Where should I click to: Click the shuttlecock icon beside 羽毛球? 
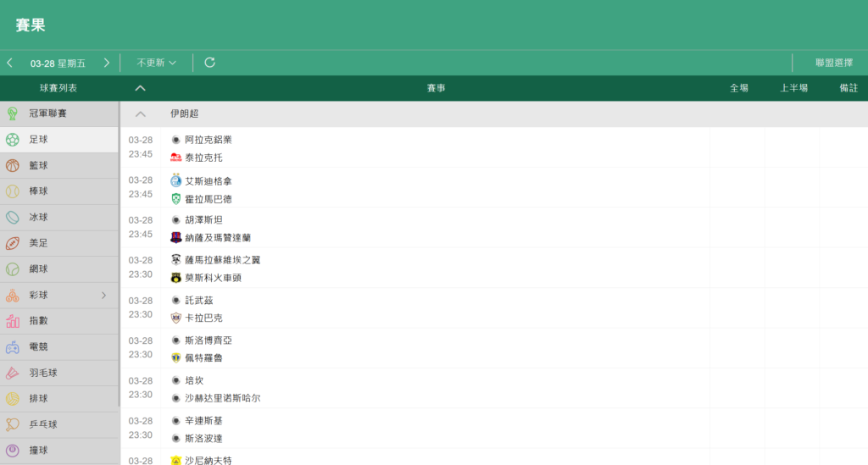tap(13, 373)
